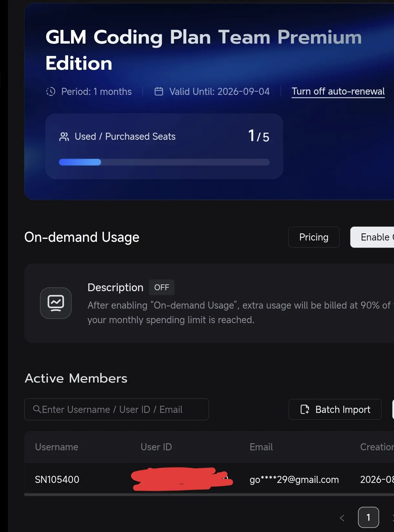Click the seats usage progress bar
This screenshot has width=394, height=532.
[164, 162]
